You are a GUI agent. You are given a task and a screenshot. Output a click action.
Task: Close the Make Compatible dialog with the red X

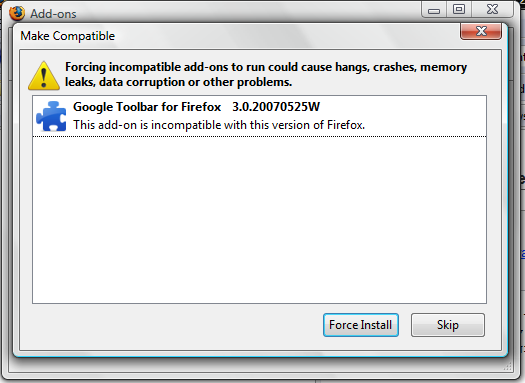click(481, 31)
